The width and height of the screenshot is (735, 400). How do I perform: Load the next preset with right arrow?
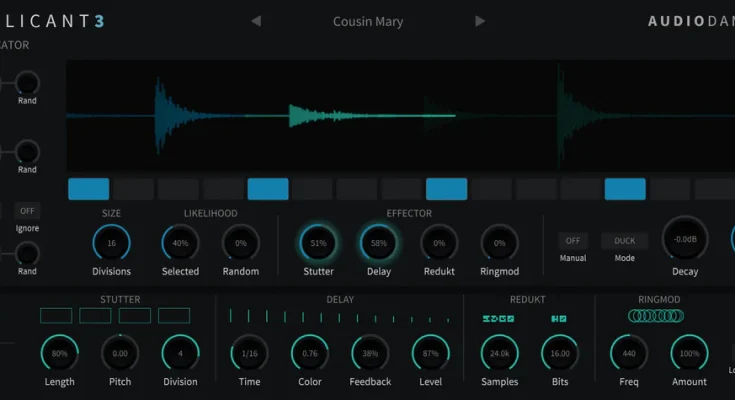(480, 21)
